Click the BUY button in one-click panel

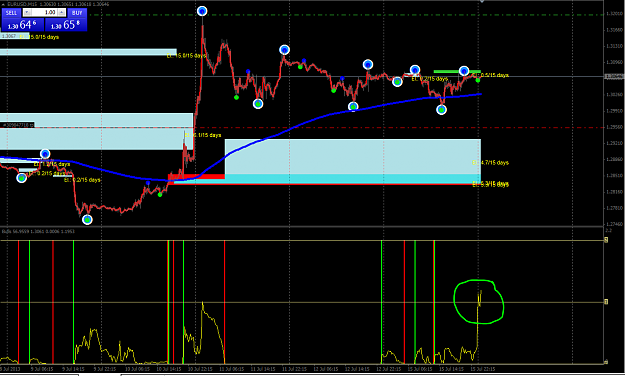77,13
